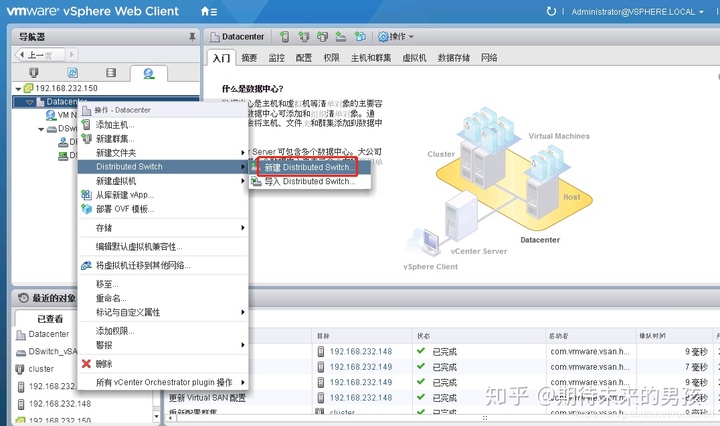
Task: Choose 部署 OVF 模板 from menu
Action: (x=163, y=209)
